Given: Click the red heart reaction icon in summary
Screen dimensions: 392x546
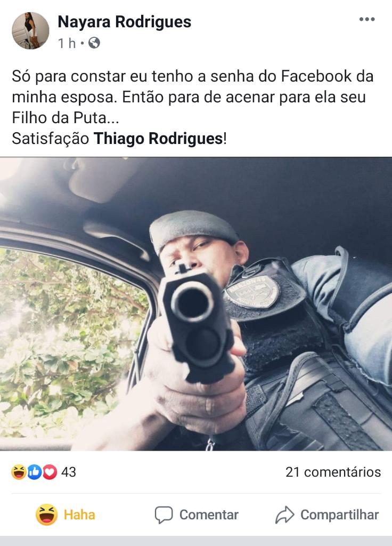Looking at the screenshot, I should pos(50,472).
